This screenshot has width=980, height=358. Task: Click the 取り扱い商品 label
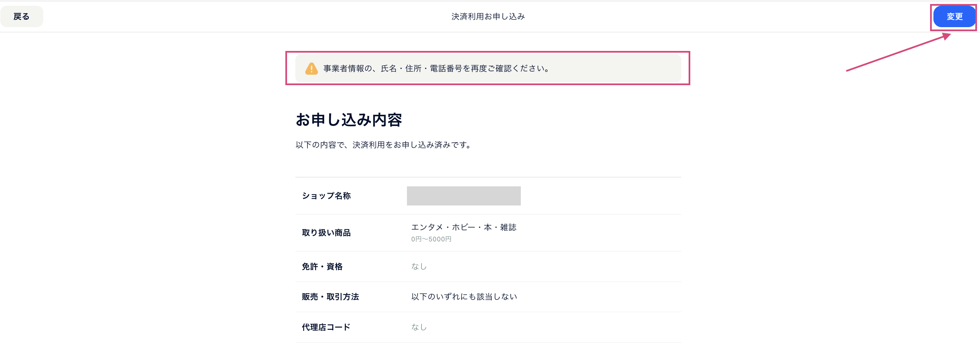pos(326,233)
